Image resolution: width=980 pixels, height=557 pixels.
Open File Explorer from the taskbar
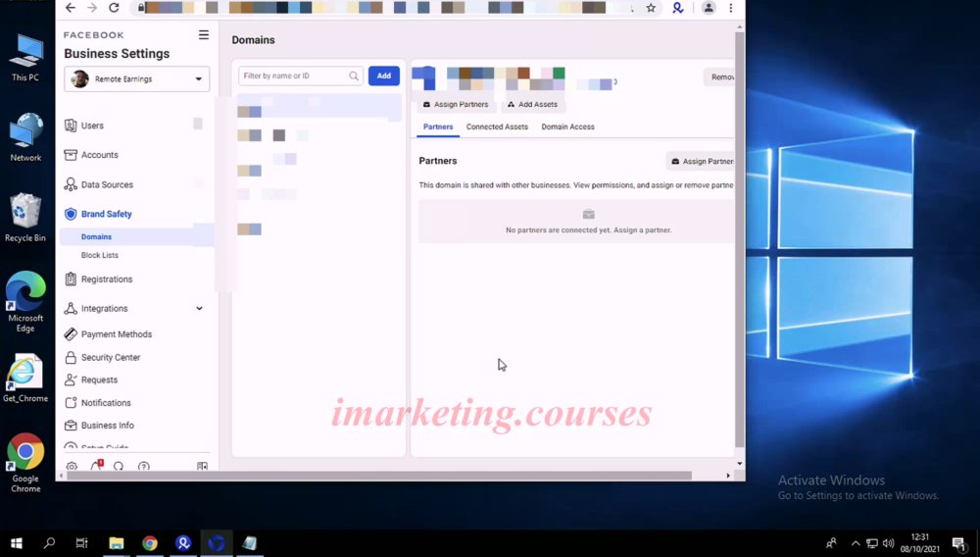click(117, 542)
